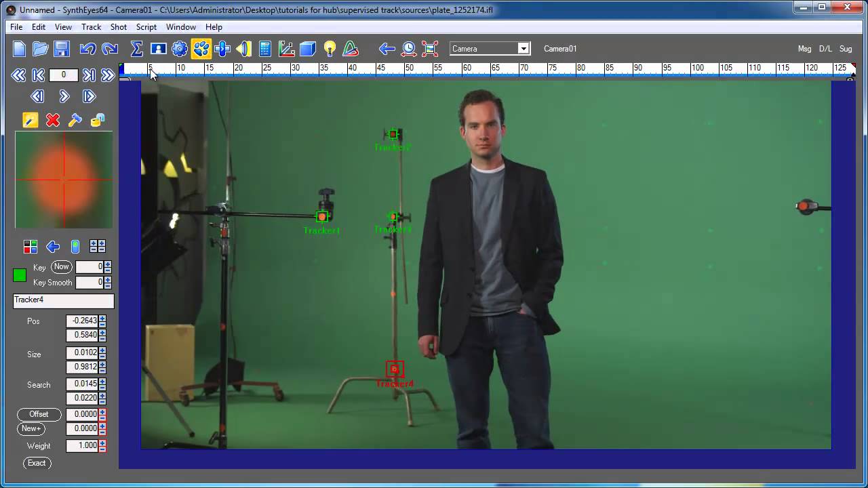Redo the last action
868x488 pixels.
coord(109,49)
